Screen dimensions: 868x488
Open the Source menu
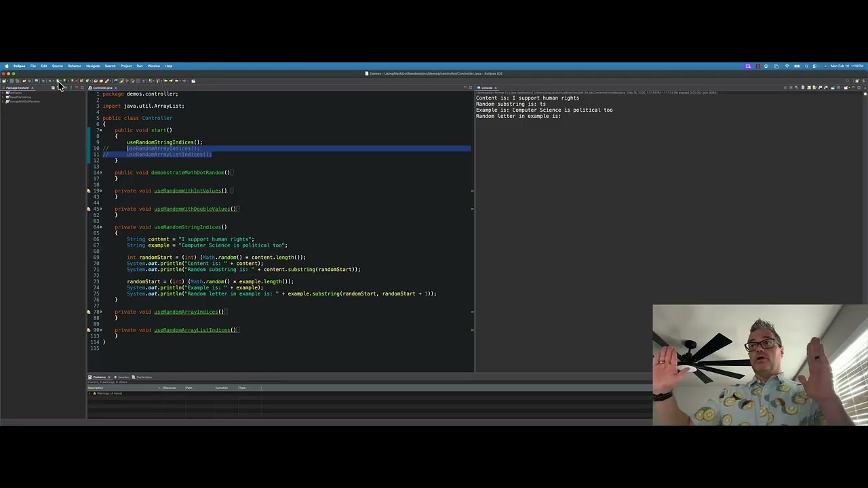pyautogui.click(x=58, y=66)
